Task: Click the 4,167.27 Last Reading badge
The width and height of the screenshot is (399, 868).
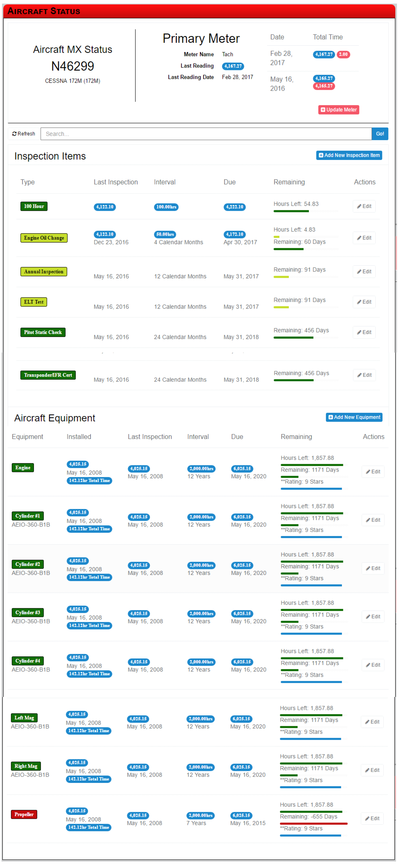Action: click(233, 66)
